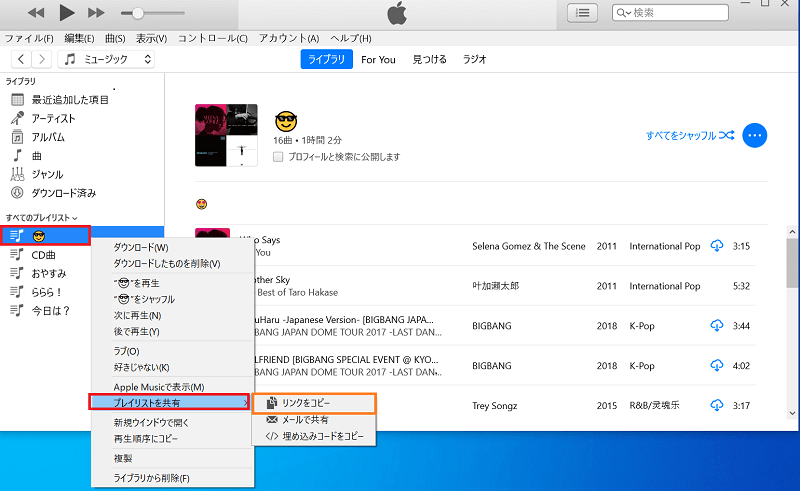Choose をシャッフル option in context menu
The width and height of the screenshot is (800, 491).
172,299
